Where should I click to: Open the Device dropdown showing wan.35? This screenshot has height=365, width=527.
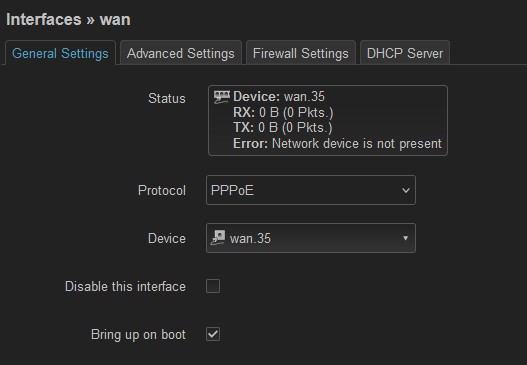pyautogui.click(x=311, y=238)
